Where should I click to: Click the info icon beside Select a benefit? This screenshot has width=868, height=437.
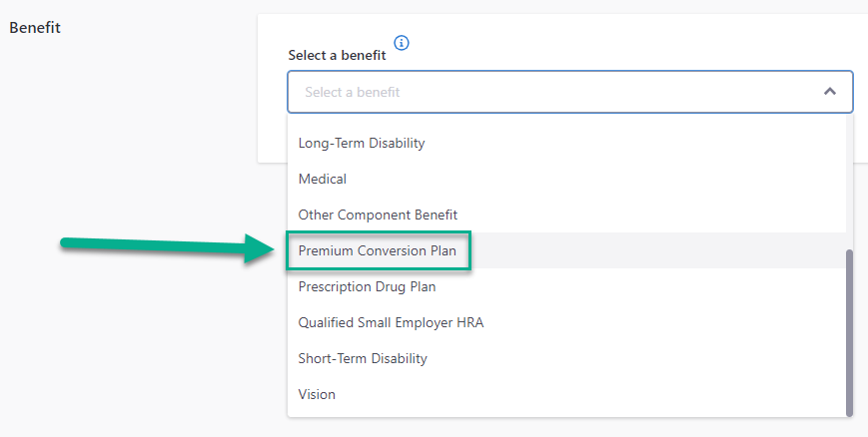click(402, 43)
